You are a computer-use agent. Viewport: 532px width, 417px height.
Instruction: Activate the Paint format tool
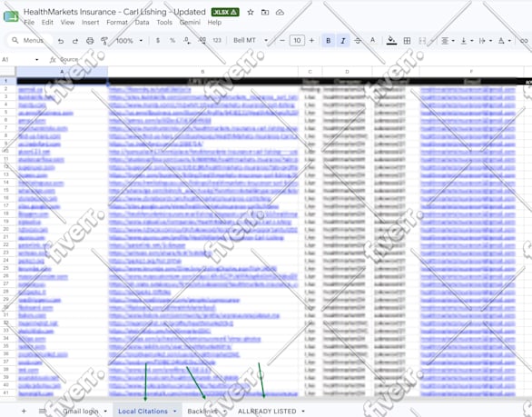104,41
